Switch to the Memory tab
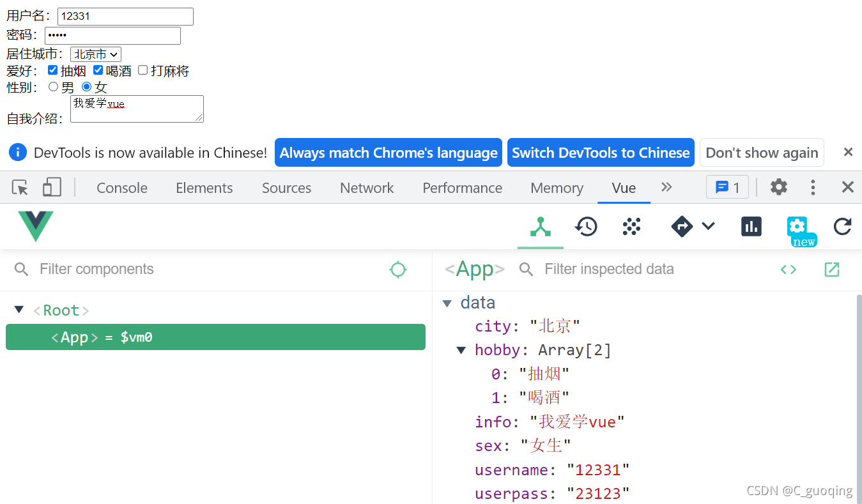 [x=557, y=188]
